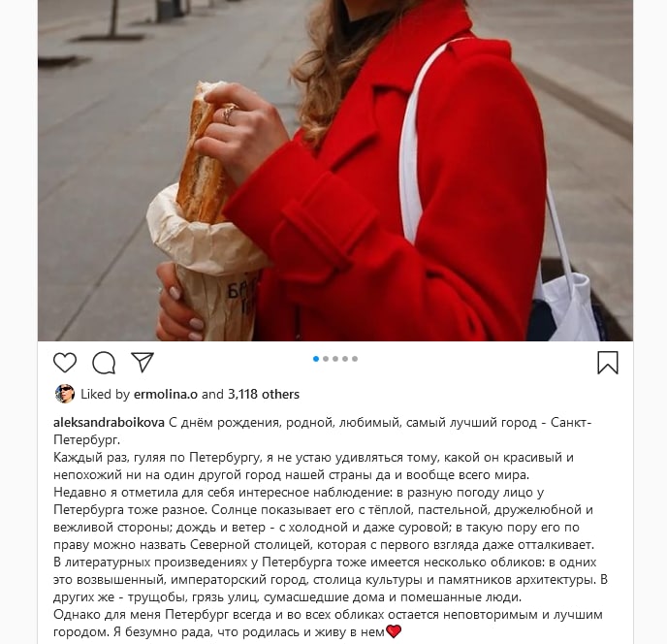667x644 pixels.
Task: Select the first carousel dot
Action: coord(316,359)
